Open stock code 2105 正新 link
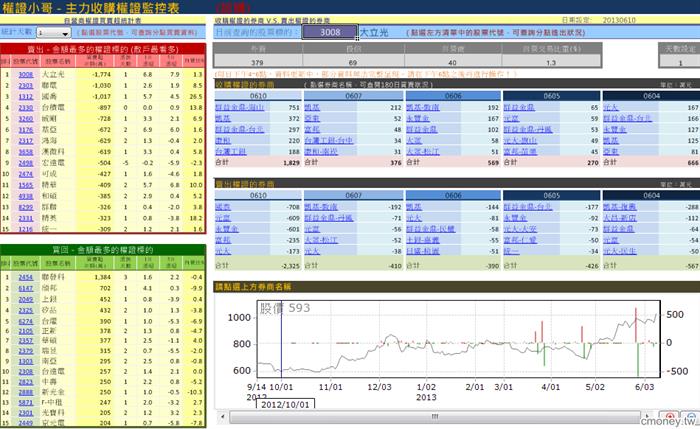This screenshot has height=429, width=700. (25, 331)
